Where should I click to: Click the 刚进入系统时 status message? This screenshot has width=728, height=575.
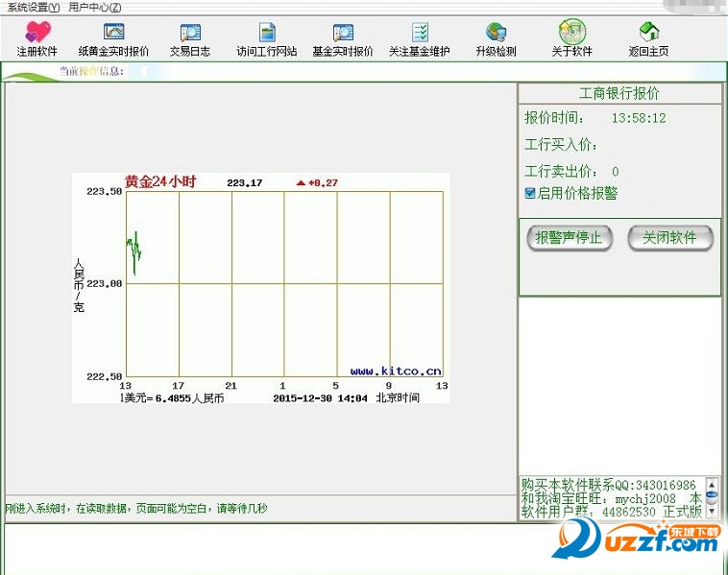click(136, 509)
